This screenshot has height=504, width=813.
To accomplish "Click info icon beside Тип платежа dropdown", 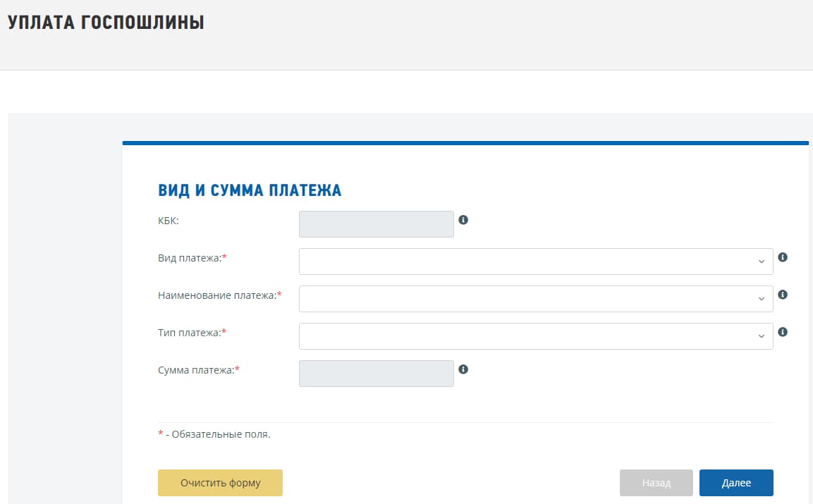I will (783, 332).
